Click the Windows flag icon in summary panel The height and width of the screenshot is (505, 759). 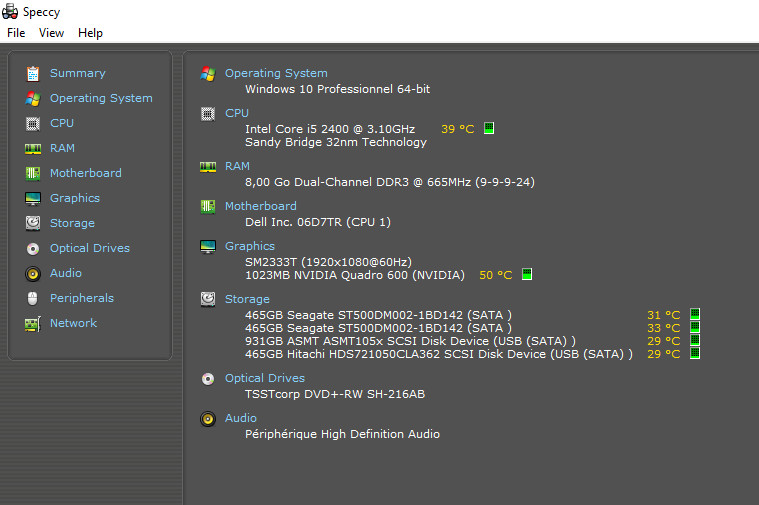tap(208, 74)
